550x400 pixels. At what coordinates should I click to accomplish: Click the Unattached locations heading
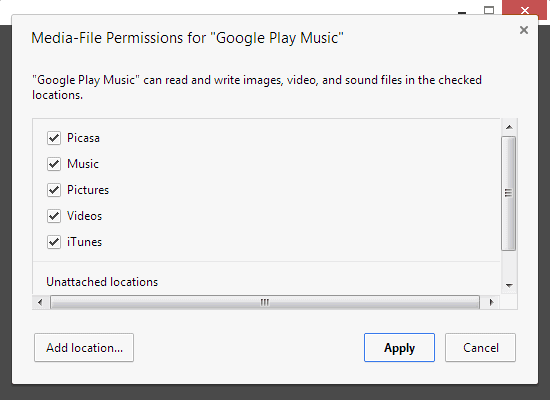coord(102,282)
